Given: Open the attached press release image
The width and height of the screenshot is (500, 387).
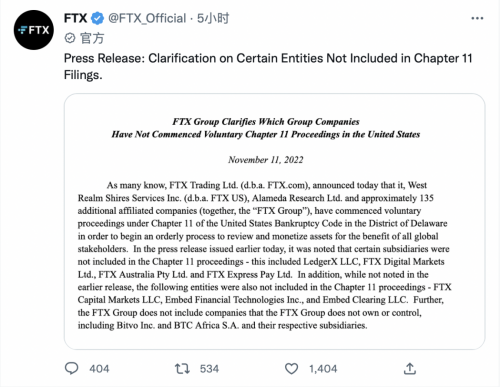Looking at the screenshot, I should click(274, 221).
